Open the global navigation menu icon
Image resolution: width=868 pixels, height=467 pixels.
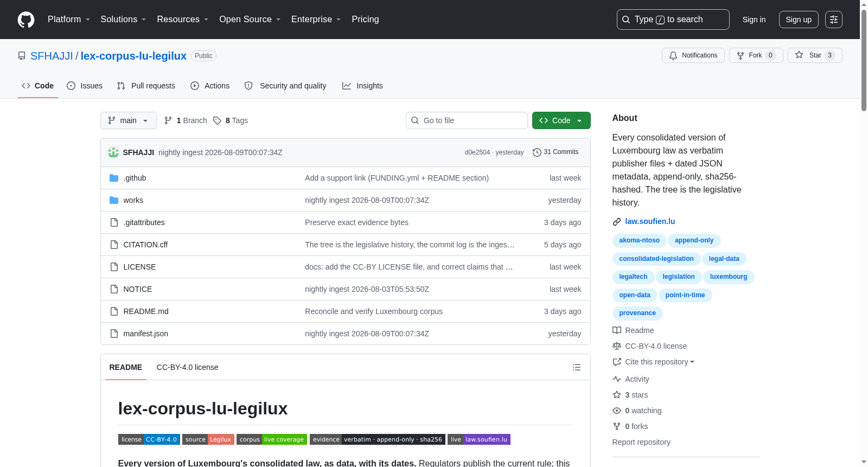834,20
